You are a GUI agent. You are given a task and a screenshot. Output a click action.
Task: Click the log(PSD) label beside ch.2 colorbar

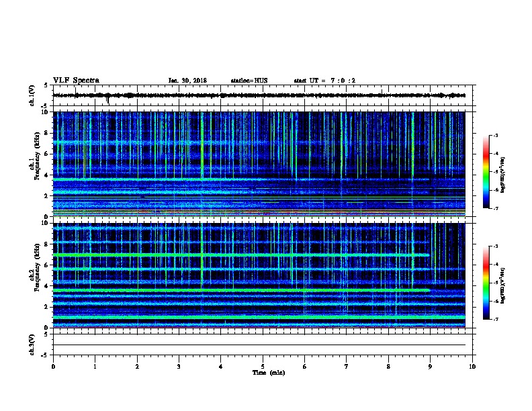503,285
